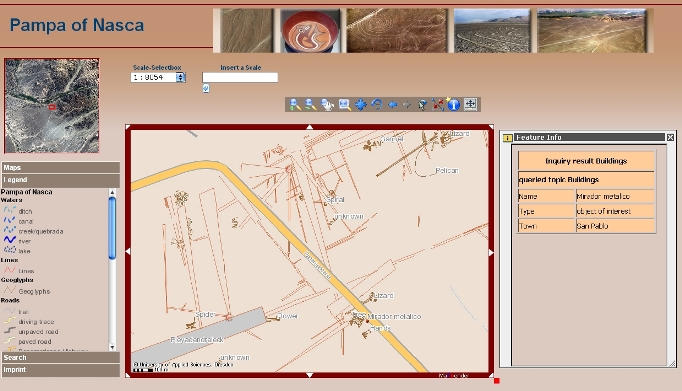682x391 pixels.
Task: Select the zoom out tool
Action: [x=311, y=104]
